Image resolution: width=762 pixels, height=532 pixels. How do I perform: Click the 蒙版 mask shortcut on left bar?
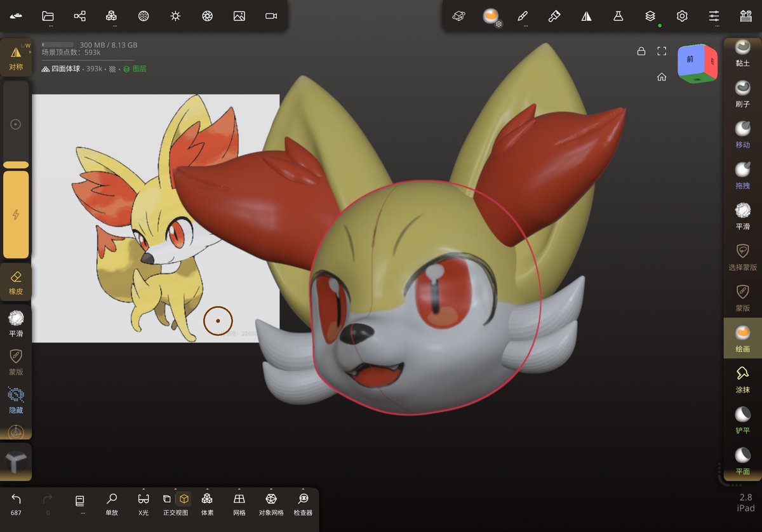point(16,362)
